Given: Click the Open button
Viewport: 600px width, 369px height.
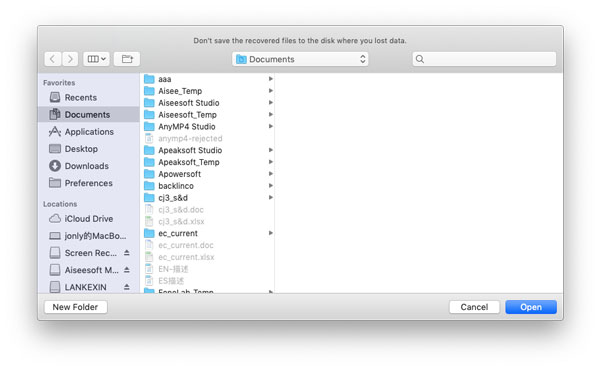Looking at the screenshot, I should (x=531, y=307).
